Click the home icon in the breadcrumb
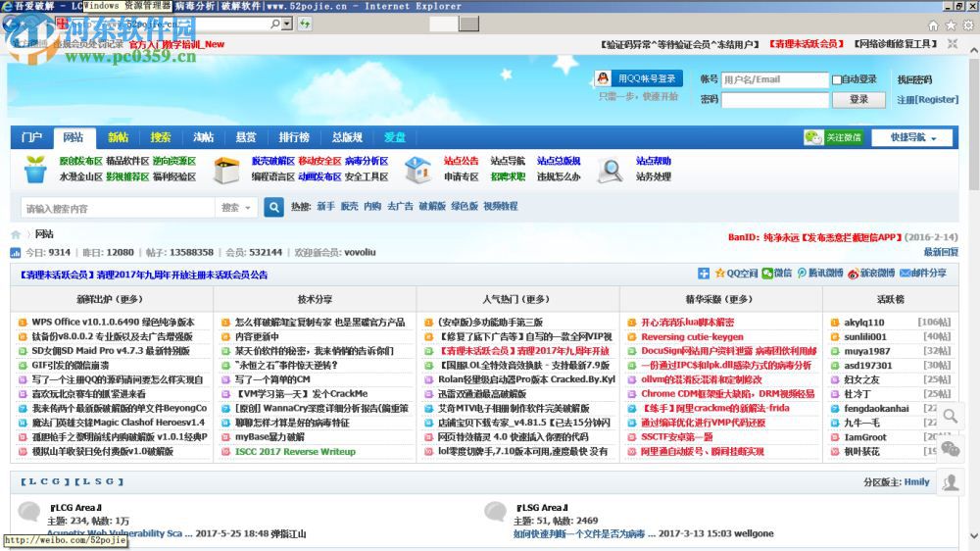The height and width of the screenshot is (551, 980). [16, 234]
